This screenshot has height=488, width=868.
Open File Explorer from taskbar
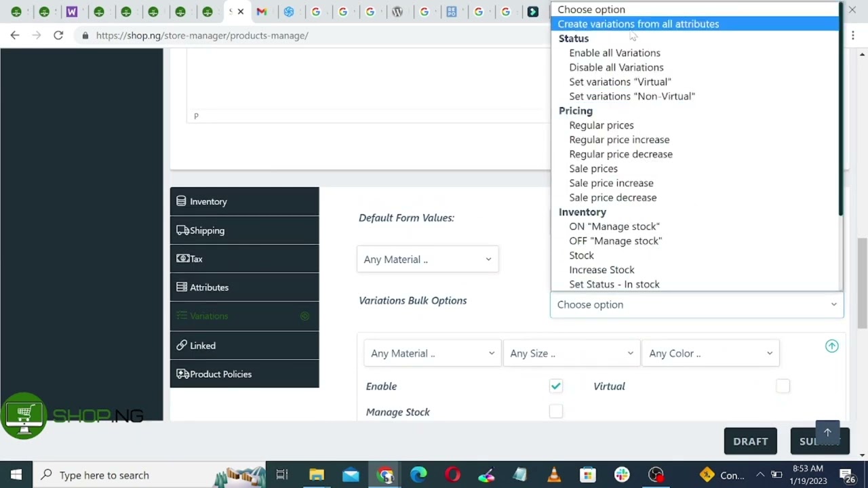[x=317, y=475]
